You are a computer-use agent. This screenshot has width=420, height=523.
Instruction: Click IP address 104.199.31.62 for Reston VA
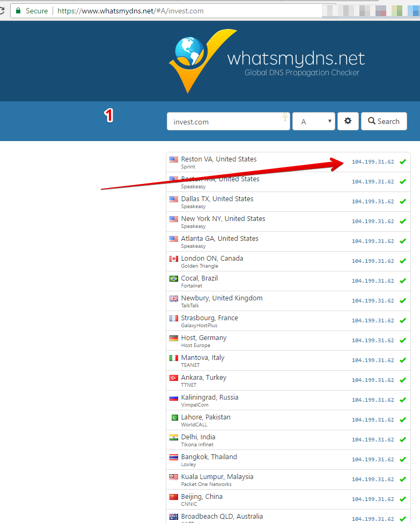372,162
